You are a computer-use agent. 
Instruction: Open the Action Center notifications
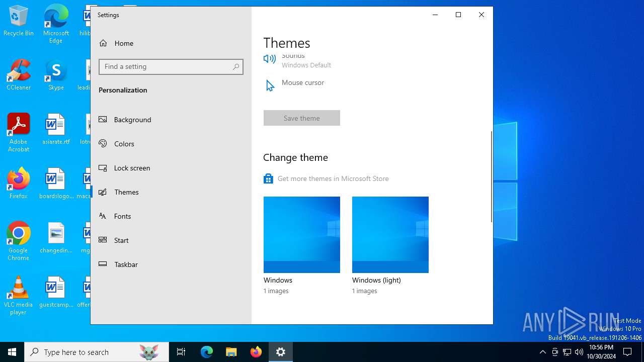coord(627,352)
